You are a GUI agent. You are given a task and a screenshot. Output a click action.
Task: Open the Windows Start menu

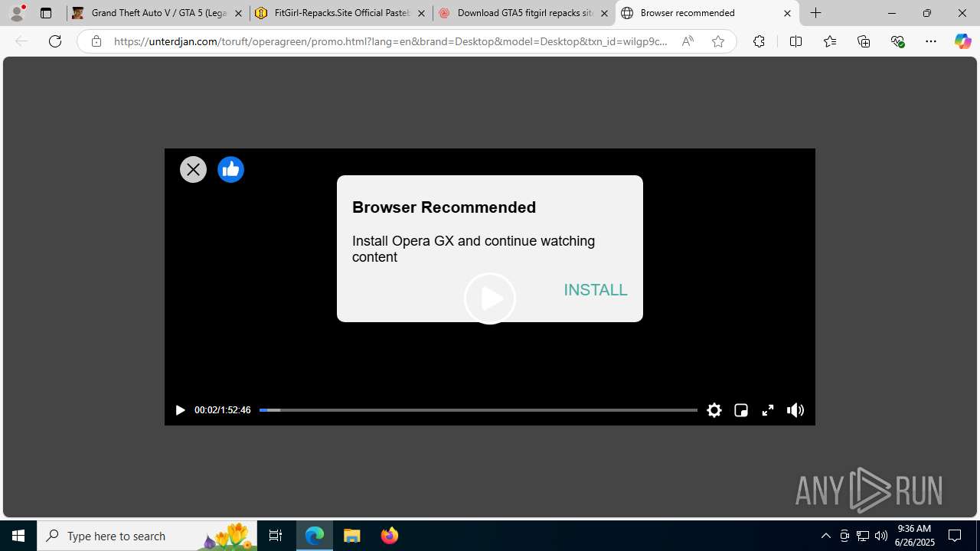[x=18, y=536]
